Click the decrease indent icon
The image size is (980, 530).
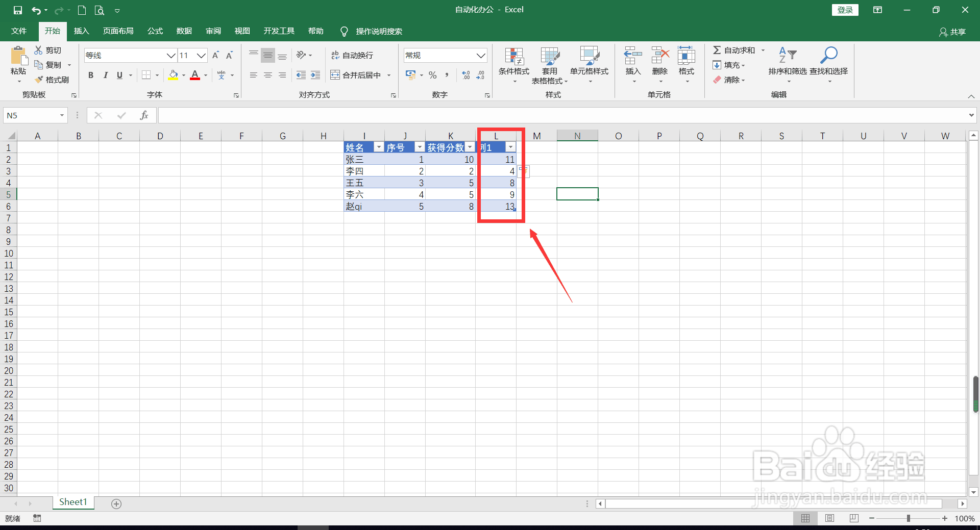pyautogui.click(x=301, y=75)
